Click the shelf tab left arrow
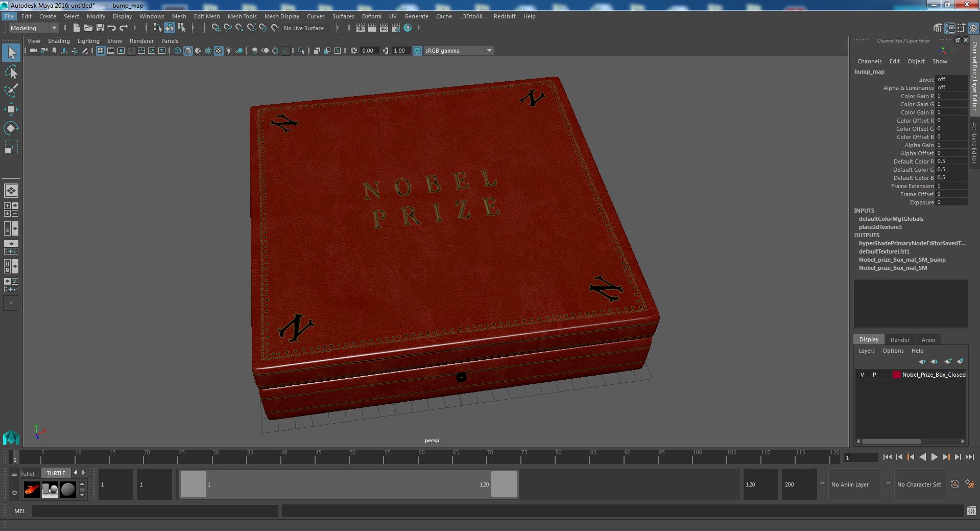Image resolution: width=980 pixels, height=531 pixels. click(76, 473)
